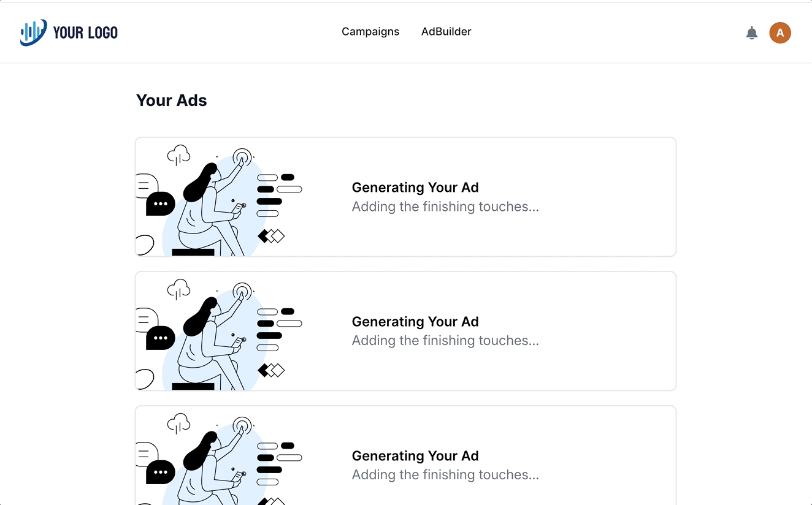Image resolution: width=812 pixels, height=505 pixels.
Task: Click the Your Ads heading
Action: pos(172,100)
